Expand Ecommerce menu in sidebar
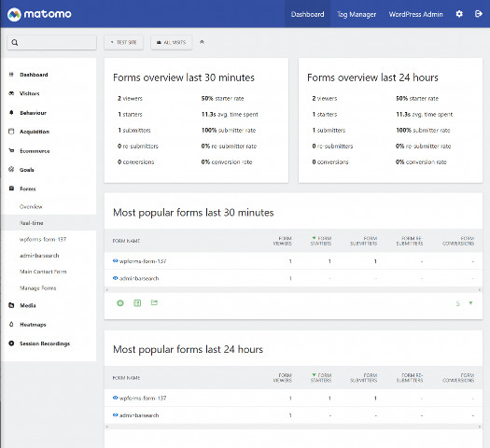Screen dimensions: 490x448 coord(35,151)
